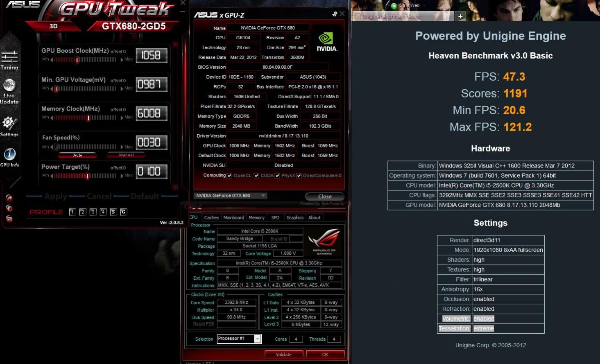600x364 pixels.
Task: Load profile slot 1
Action: (x=72, y=212)
